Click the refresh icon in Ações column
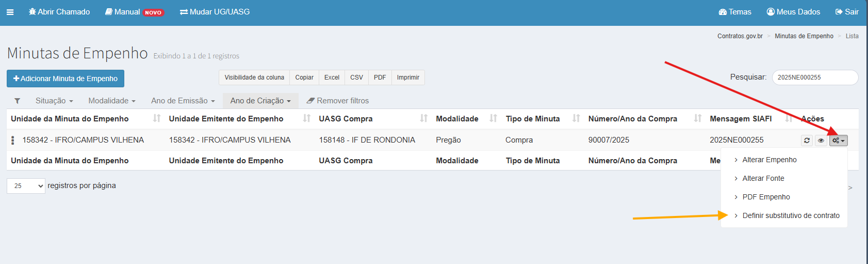Screen dimensions: 868x264 (x=807, y=141)
